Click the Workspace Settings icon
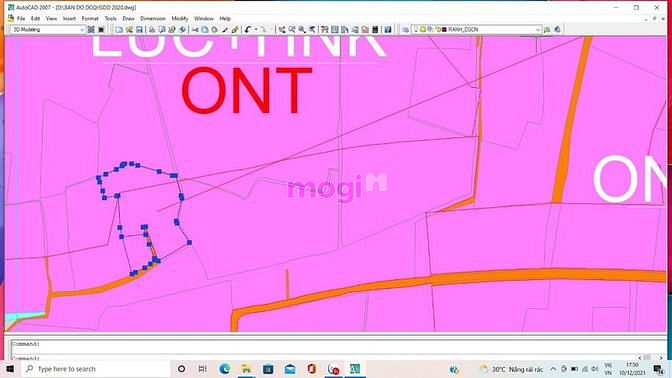 click(91, 30)
